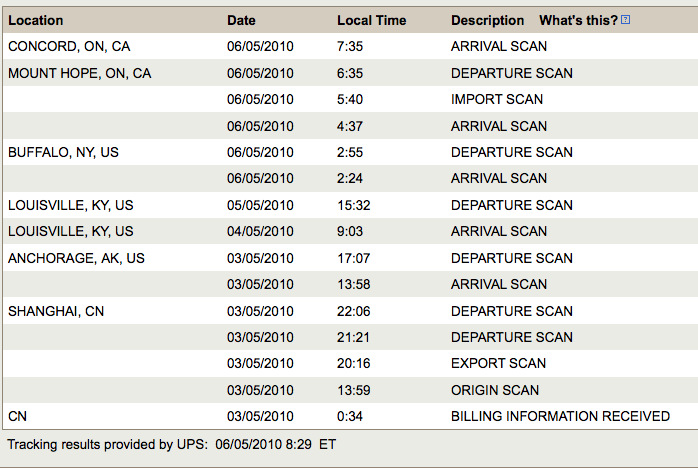Click the LOUISVILLE row dated 04/05/2010
Image resolution: width=698 pixels, height=469 pixels.
pyautogui.click(x=350, y=231)
